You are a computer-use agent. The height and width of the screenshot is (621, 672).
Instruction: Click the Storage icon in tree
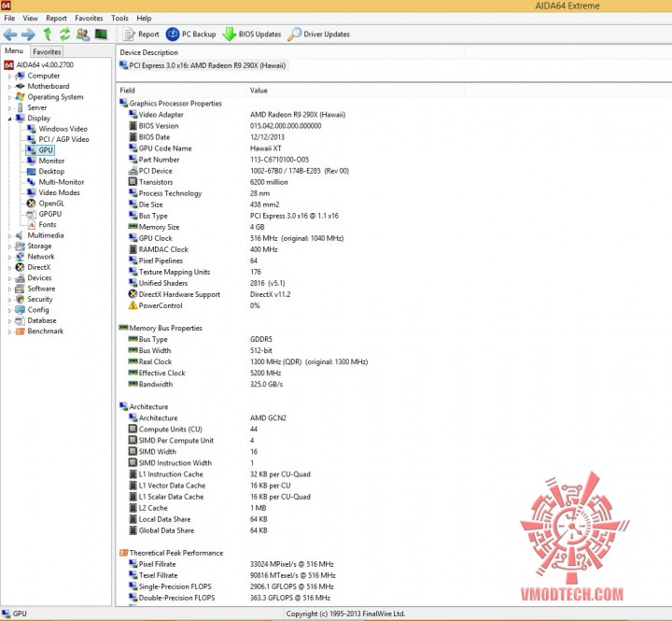(x=20, y=247)
